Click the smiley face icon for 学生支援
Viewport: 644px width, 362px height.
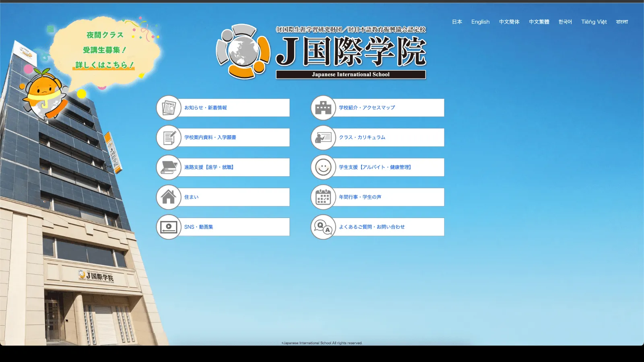323,167
